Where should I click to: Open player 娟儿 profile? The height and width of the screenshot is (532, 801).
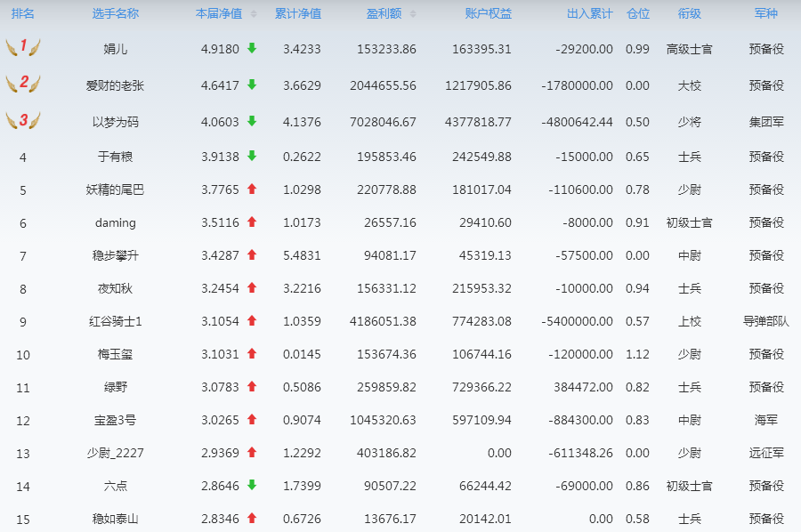coord(116,49)
